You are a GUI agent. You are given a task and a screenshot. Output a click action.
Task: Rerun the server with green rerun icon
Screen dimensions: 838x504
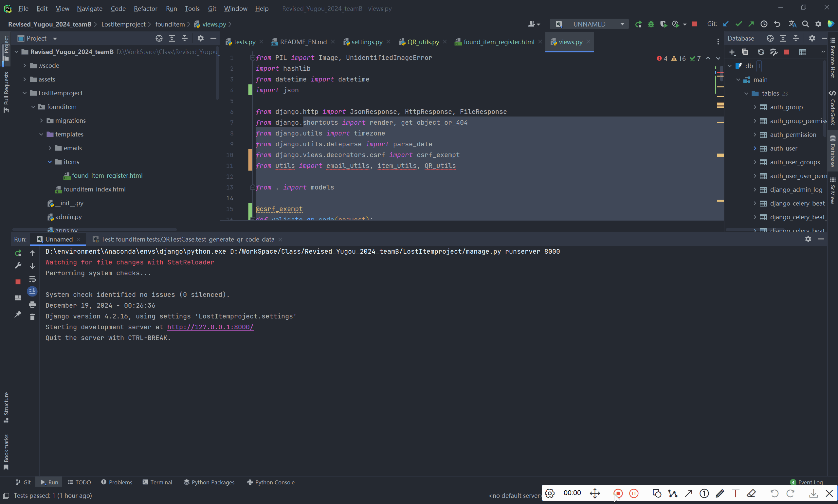click(18, 253)
